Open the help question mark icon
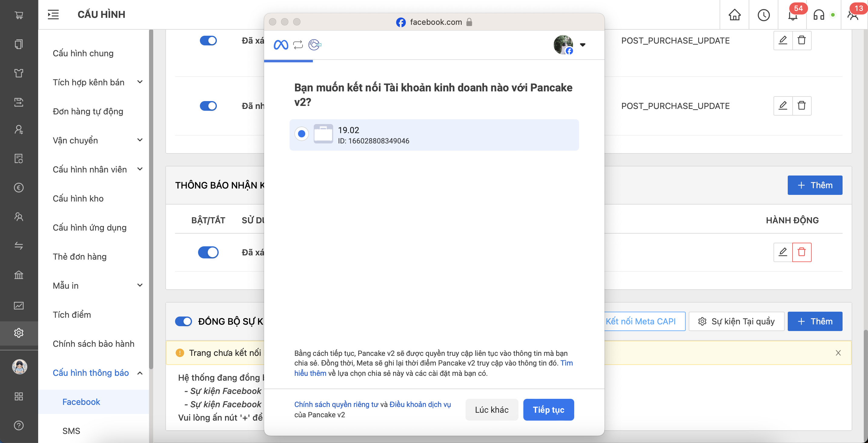This screenshot has height=443, width=868. click(x=19, y=425)
